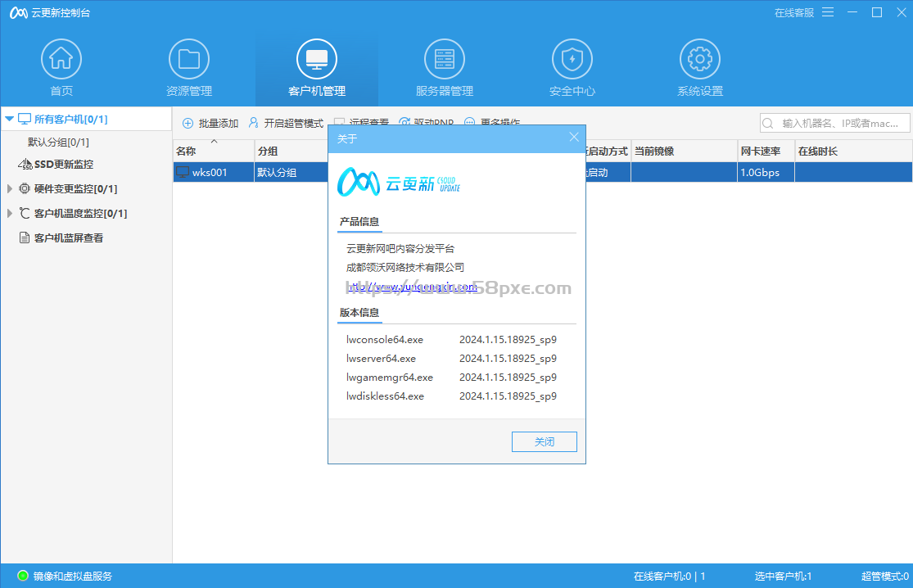Open the title bar hamburger menu
The height and width of the screenshot is (588, 913).
tap(828, 12)
